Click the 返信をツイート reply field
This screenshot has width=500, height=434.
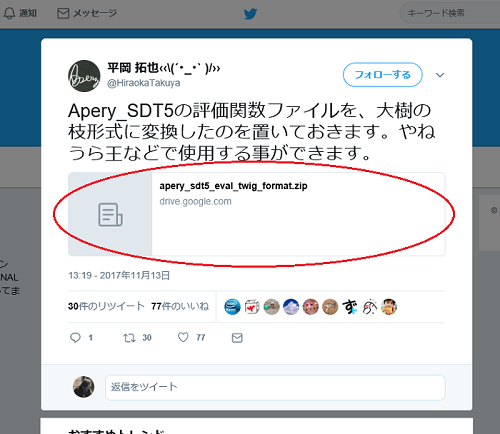(275, 387)
